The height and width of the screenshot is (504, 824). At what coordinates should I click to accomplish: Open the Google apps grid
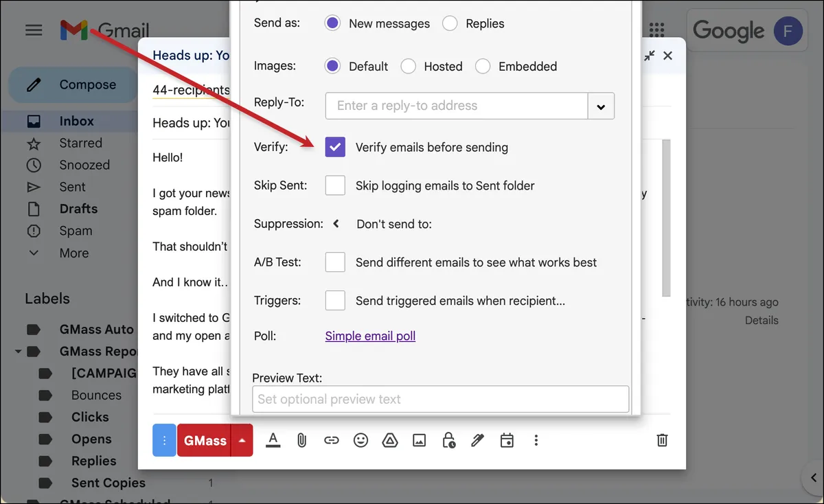coord(656,30)
